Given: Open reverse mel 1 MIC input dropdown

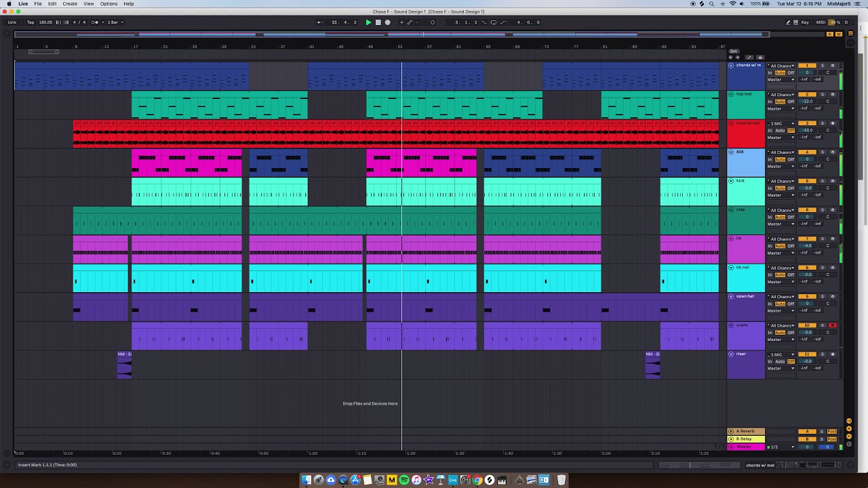Looking at the screenshot, I should (x=781, y=123).
